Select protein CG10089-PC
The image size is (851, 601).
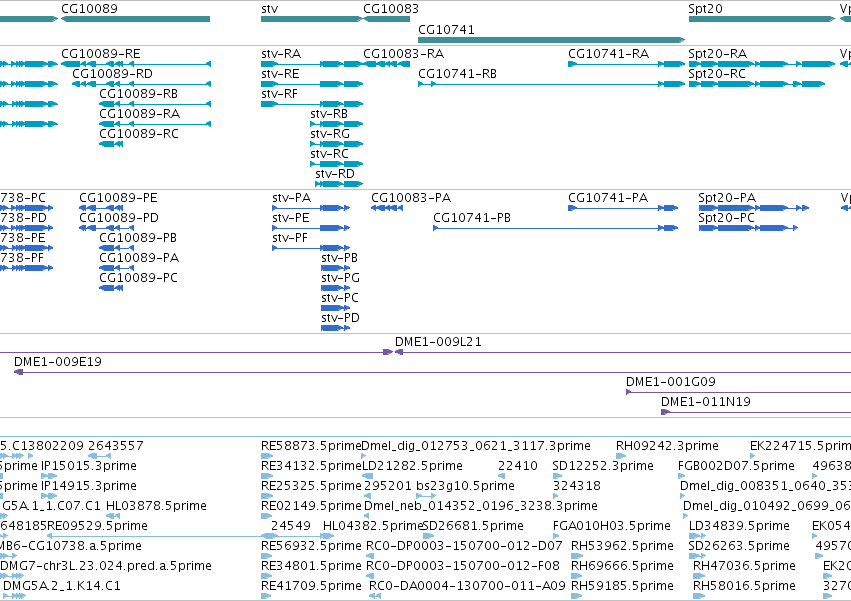(111, 288)
